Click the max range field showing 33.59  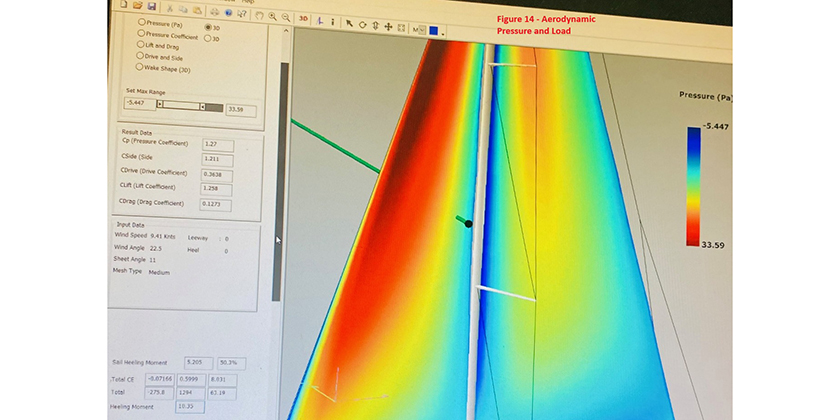click(x=241, y=110)
